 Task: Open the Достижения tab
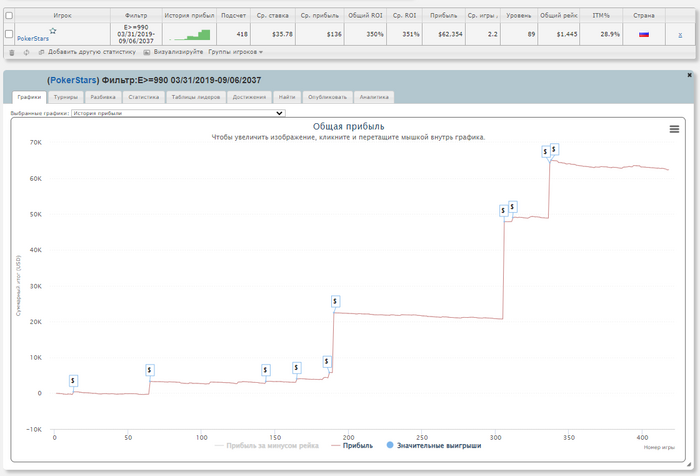(x=249, y=97)
